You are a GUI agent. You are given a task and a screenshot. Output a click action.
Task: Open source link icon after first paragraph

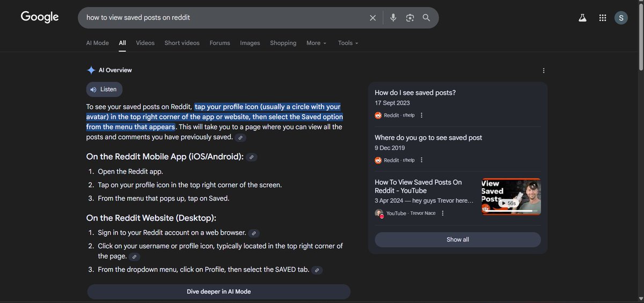(240, 138)
